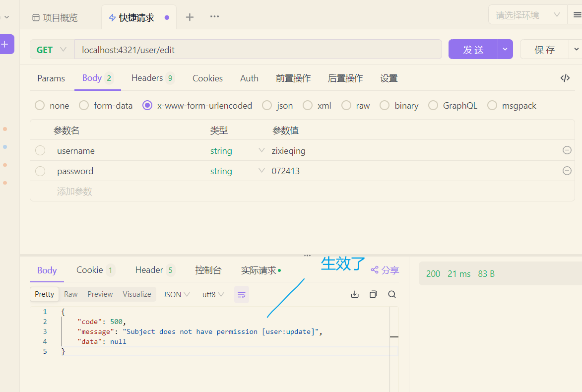Click the URL field localhost:4321/user/edit
Image resolution: width=582 pixels, height=392 pixels.
pyautogui.click(x=258, y=49)
